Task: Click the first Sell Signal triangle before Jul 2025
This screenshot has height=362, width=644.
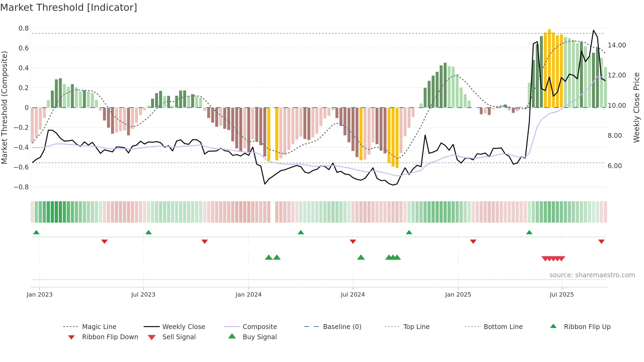Action: 545,259
